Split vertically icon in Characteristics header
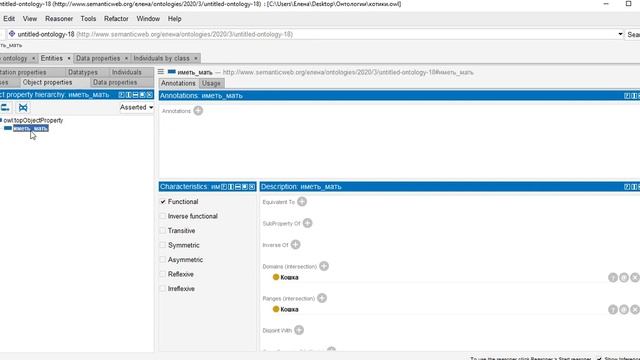This screenshot has height=360, width=640. (231, 187)
